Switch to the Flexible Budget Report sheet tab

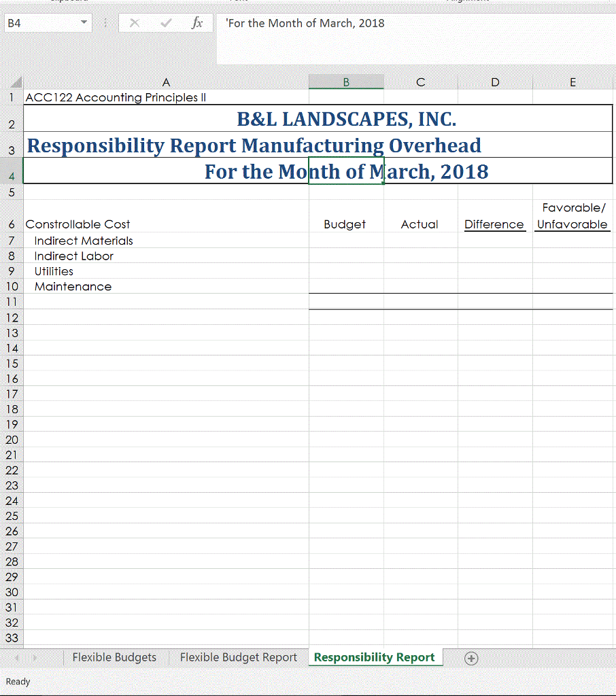[239, 657]
